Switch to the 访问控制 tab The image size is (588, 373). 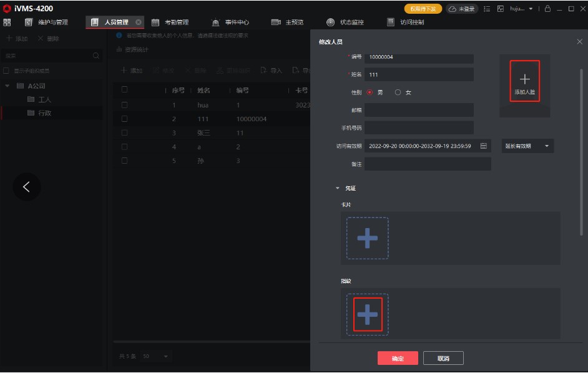pyautogui.click(x=405, y=22)
